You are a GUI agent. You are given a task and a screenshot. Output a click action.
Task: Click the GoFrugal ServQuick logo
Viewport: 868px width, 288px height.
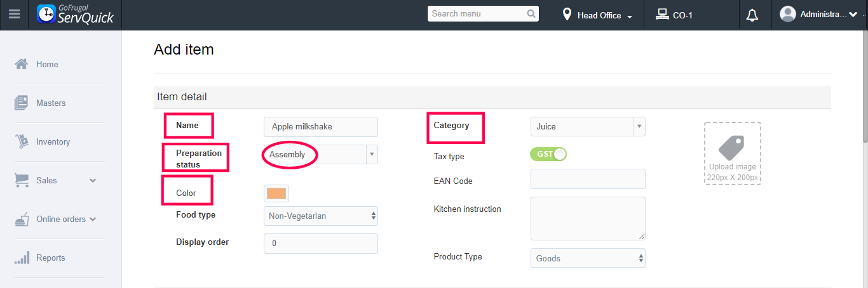(76, 15)
